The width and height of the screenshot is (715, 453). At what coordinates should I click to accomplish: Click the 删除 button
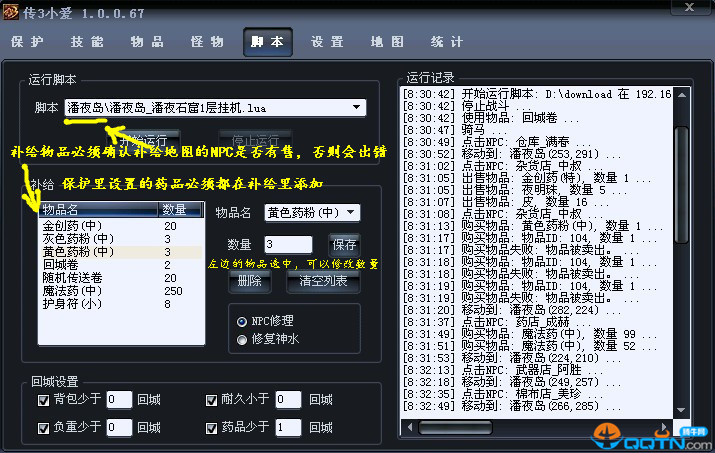click(x=250, y=281)
